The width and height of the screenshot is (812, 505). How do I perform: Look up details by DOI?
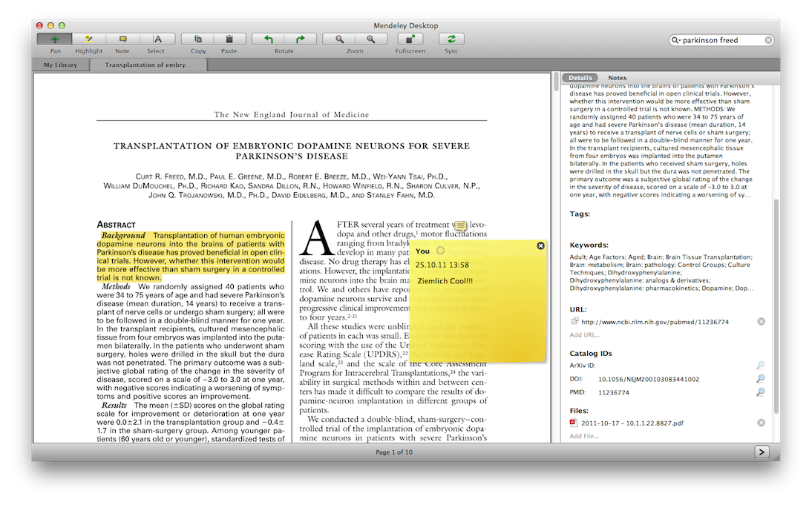(760, 379)
